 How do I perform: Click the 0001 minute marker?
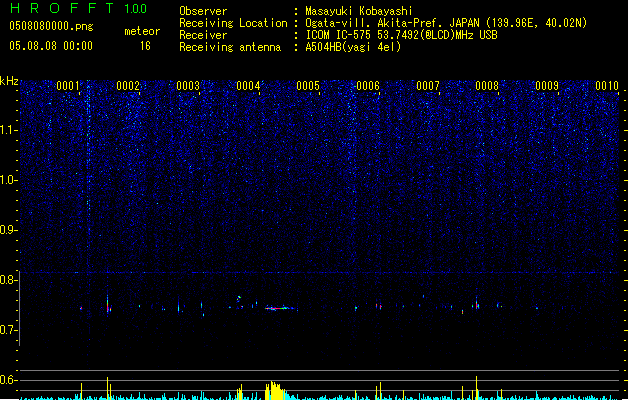point(68,86)
